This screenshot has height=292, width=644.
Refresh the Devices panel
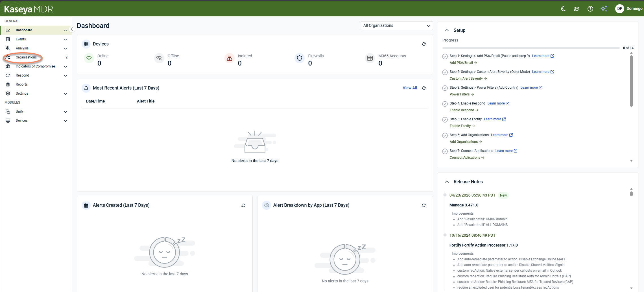click(x=424, y=44)
